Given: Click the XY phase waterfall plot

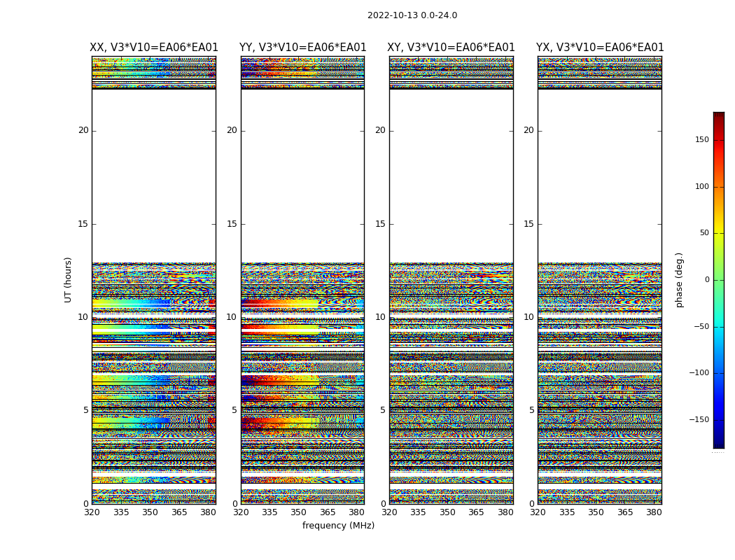Looking at the screenshot, I should coord(451,280).
